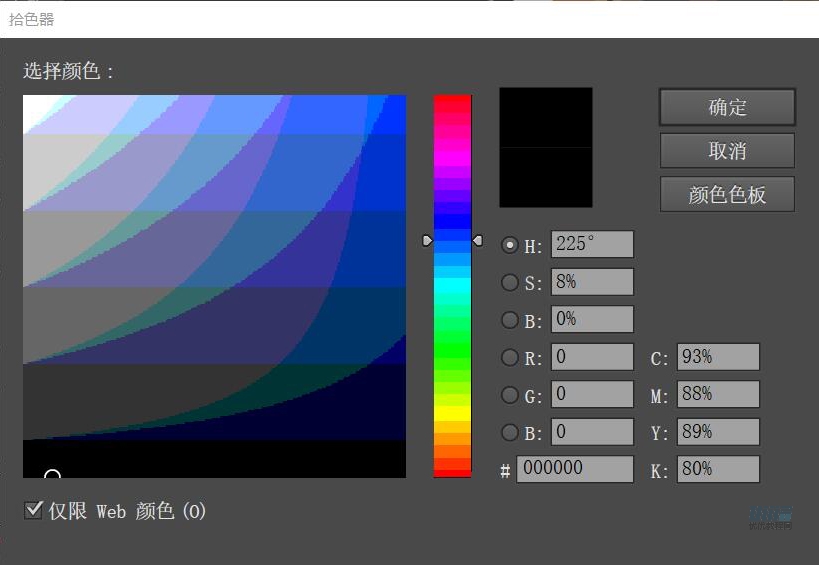Select the blue B radio button
This screenshot has width=819, height=565.
[510, 432]
